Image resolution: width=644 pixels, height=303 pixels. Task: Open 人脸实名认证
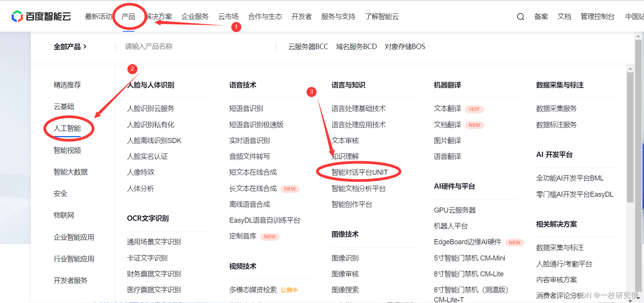(x=147, y=157)
